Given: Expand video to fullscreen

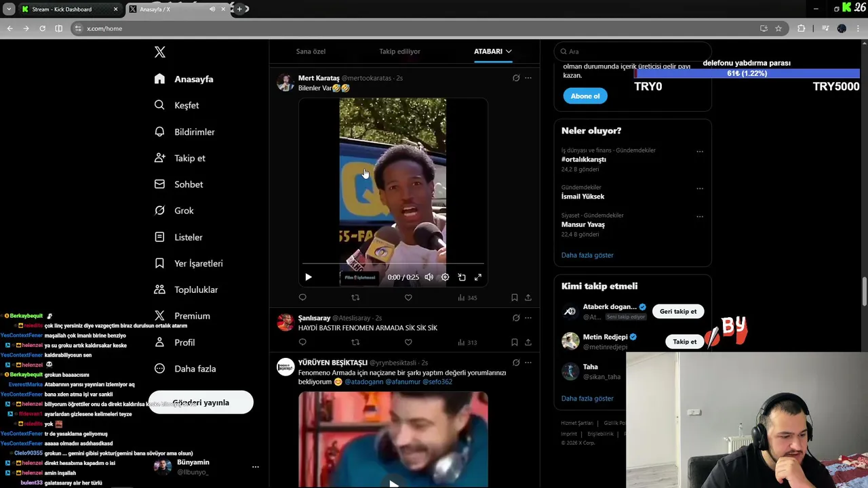Looking at the screenshot, I should [478, 277].
